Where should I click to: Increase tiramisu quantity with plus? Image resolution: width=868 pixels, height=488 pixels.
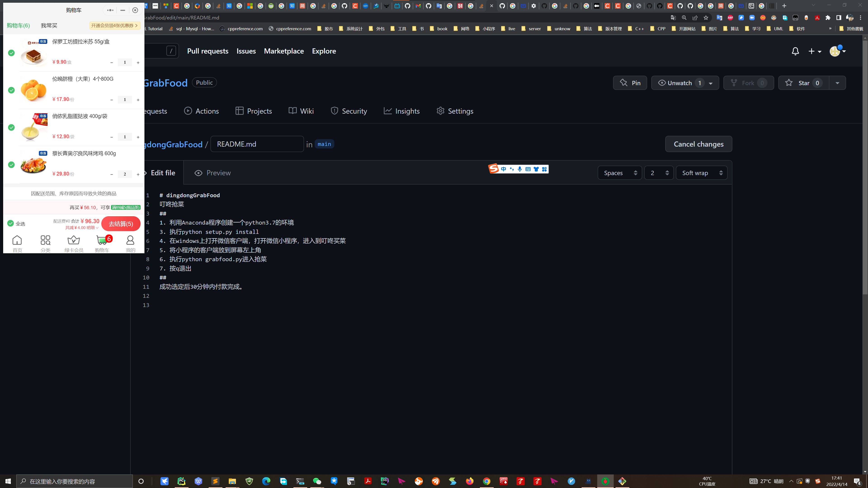click(x=138, y=63)
